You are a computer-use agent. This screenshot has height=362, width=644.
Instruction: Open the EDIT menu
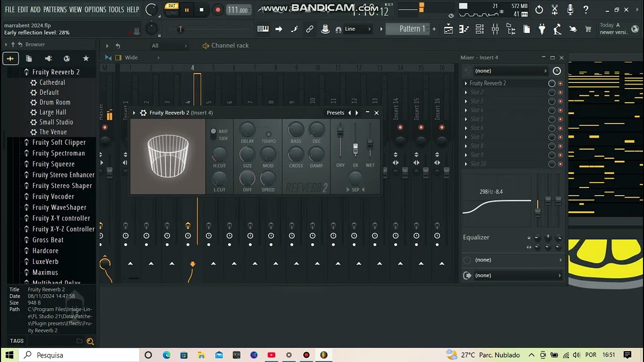tap(23, 10)
